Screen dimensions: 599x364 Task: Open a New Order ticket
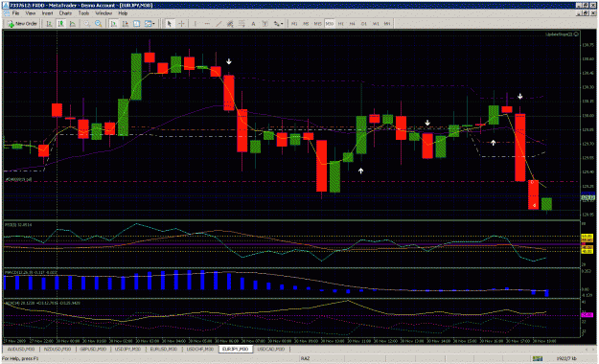(x=22, y=24)
